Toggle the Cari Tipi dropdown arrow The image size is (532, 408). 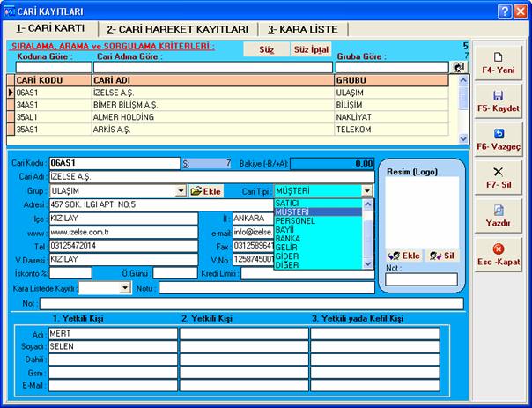pos(367,191)
